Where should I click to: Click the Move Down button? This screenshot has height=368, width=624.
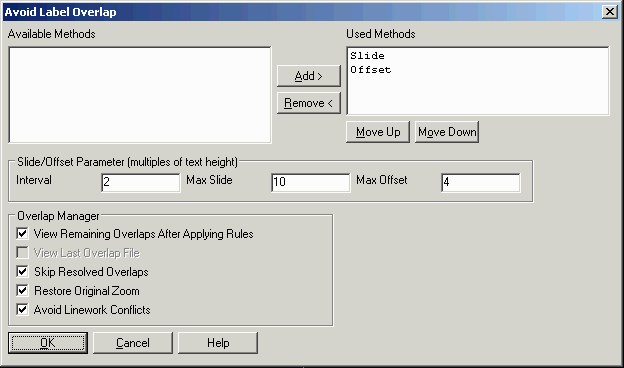tap(447, 132)
